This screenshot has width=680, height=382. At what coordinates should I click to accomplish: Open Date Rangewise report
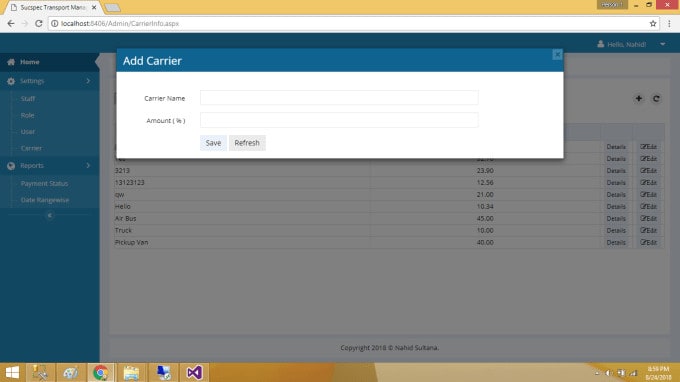(x=45, y=200)
